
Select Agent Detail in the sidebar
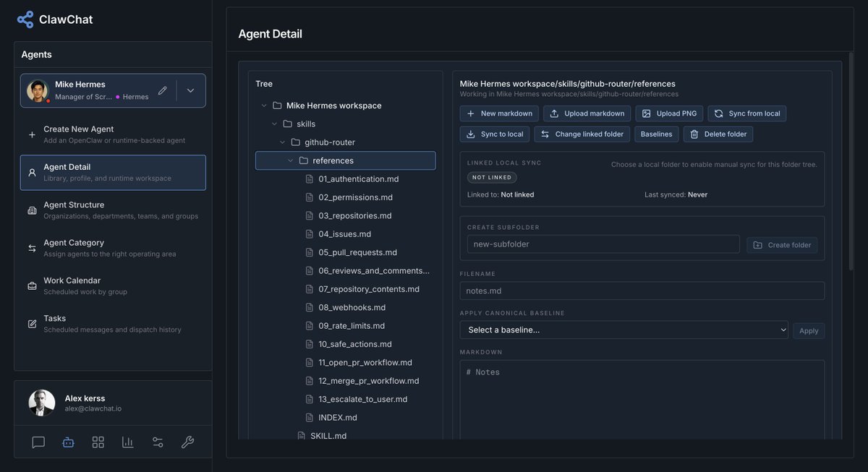tap(113, 172)
